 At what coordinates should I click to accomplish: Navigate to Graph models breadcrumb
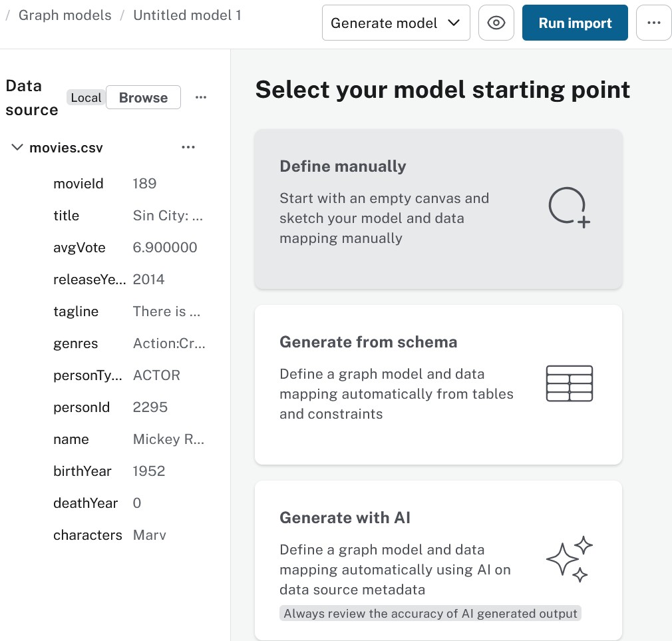(65, 15)
